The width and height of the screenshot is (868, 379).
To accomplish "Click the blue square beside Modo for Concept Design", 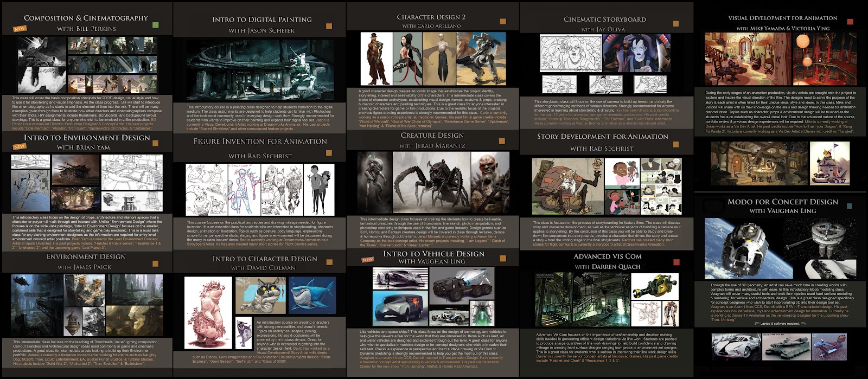I will tap(850, 206).
